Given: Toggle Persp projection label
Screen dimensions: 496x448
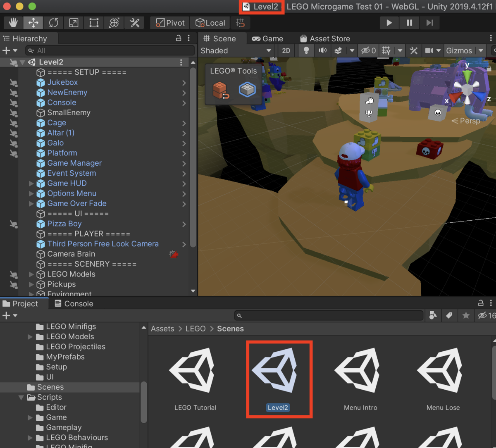Looking at the screenshot, I should pyautogui.click(x=466, y=121).
